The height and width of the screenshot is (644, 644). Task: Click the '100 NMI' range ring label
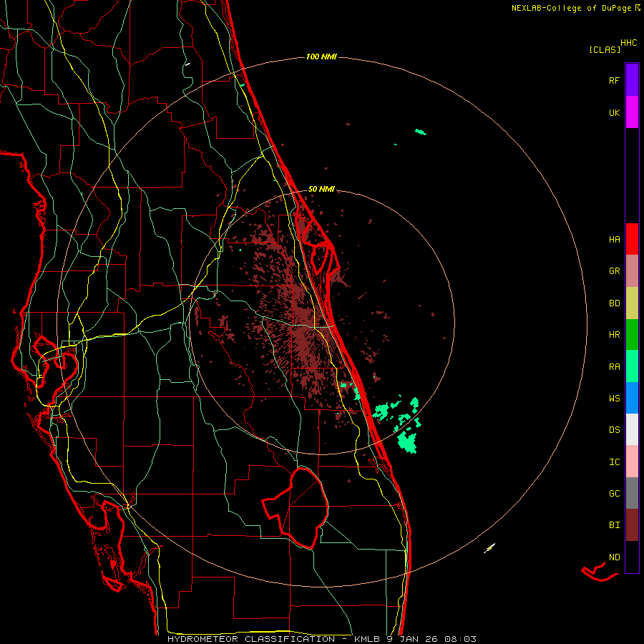pos(321,57)
